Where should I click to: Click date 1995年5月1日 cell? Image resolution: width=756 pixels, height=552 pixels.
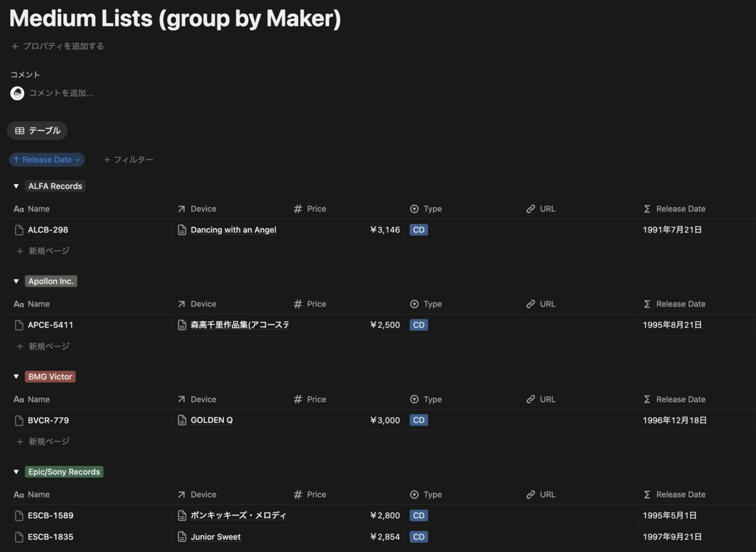tap(696, 515)
